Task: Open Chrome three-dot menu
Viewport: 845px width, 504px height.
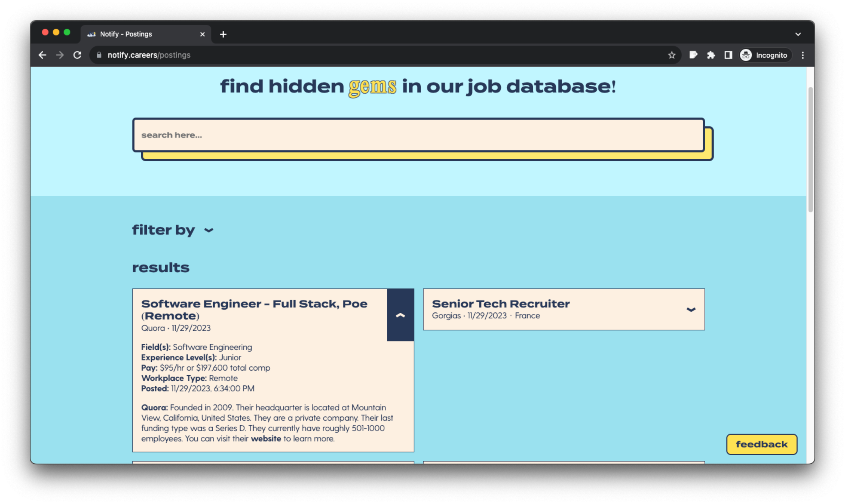Action: pos(803,55)
